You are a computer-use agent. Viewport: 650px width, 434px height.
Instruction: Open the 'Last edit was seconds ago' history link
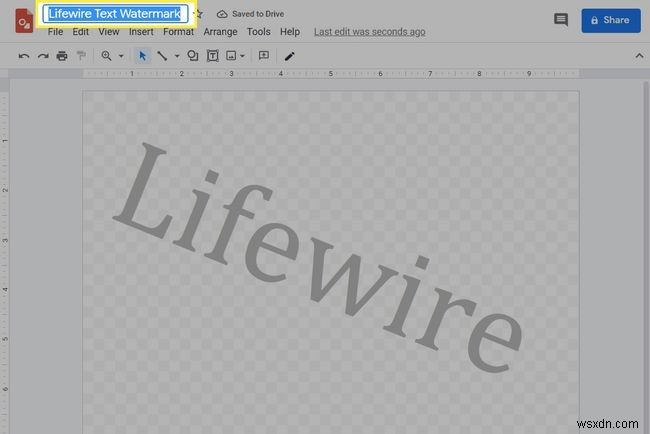[369, 32]
